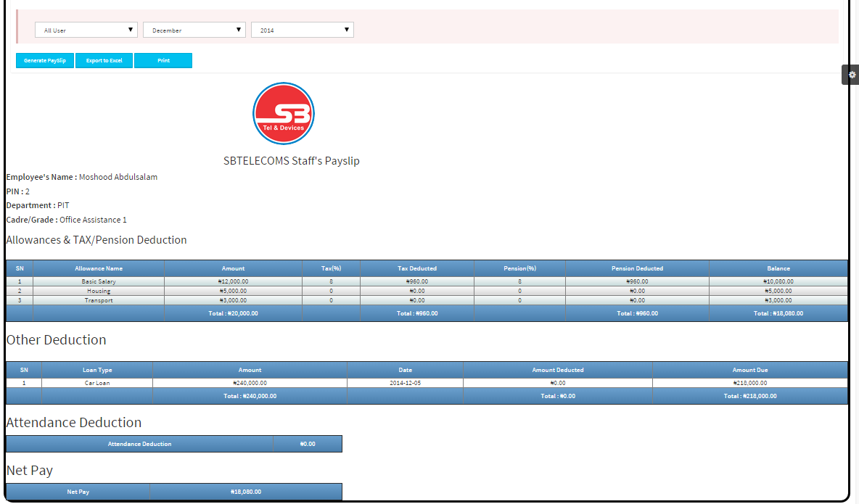Click the settings gear icon on right edge
Viewport: 859px width, 504px height.
(x=852, y=75)
